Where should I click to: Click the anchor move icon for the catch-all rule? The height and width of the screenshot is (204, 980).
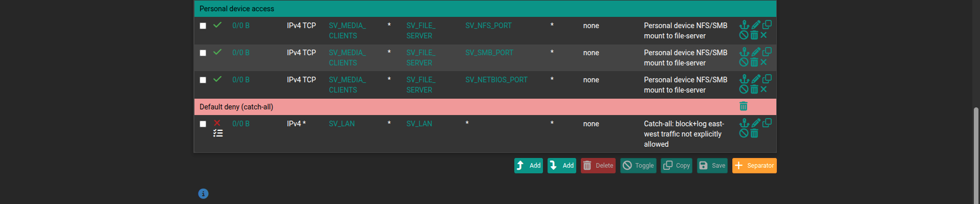744,123
